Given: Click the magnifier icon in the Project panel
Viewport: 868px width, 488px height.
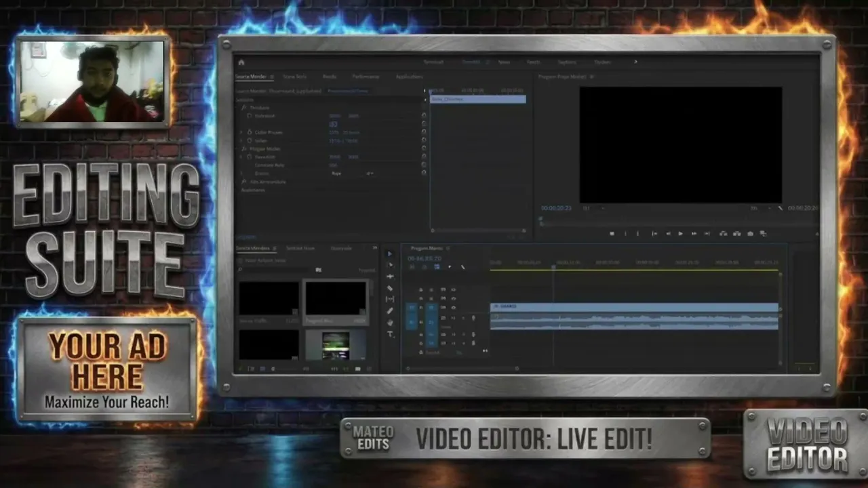Looking at the screenshot, I should tap(240, 270).
